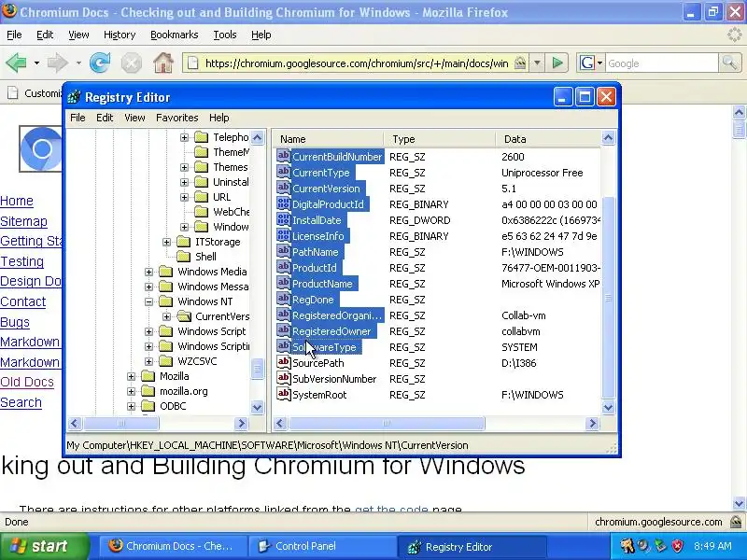This screenshot has width=747, height=560.
Task: Click the Type column header
Action: coord(439,139)
